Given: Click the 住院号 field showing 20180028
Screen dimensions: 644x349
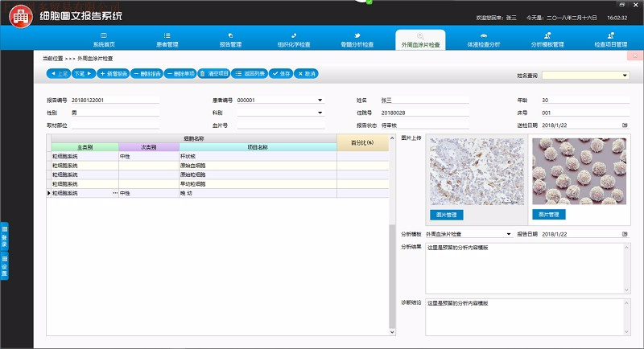Looking at the screenshot, I should pyautogui.click(x=425, y=113).
